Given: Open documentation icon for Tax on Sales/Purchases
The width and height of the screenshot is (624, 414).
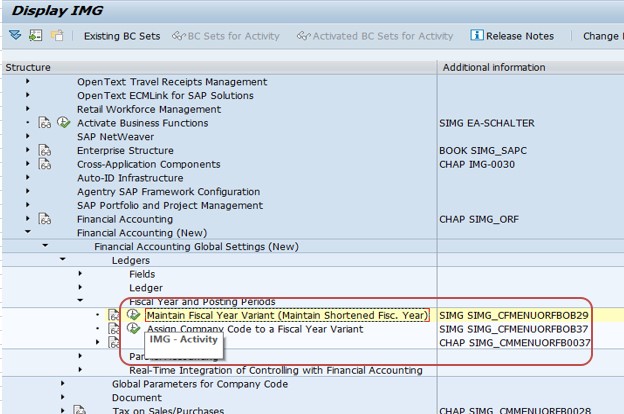Looking at the screenshot, I should [79, 410].
